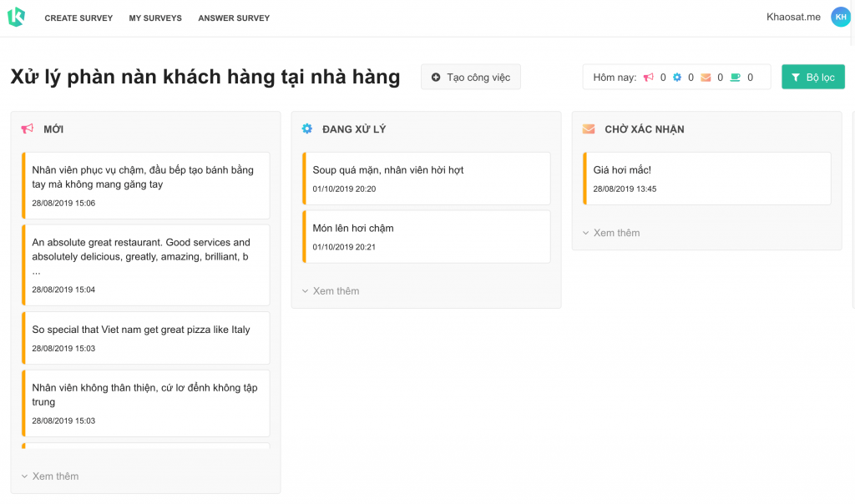
Task: Click the Khaosat logo icon
Action: [16, 17]
